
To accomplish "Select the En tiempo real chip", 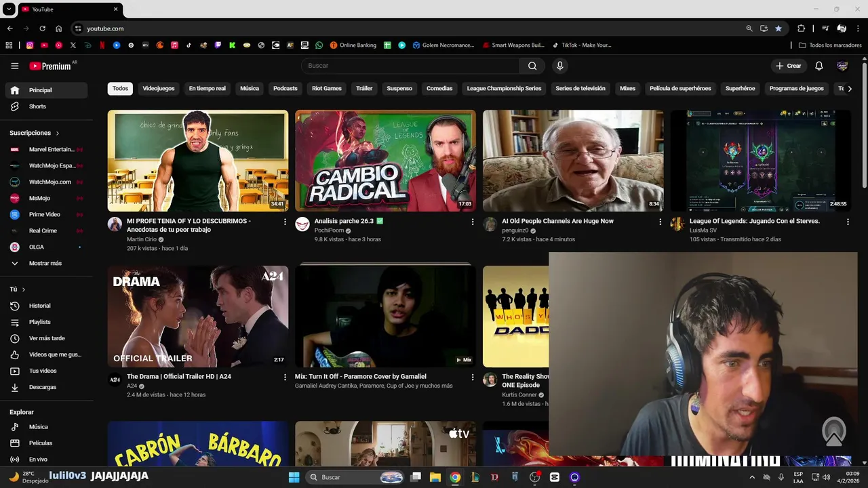I will tap(208, 89).
